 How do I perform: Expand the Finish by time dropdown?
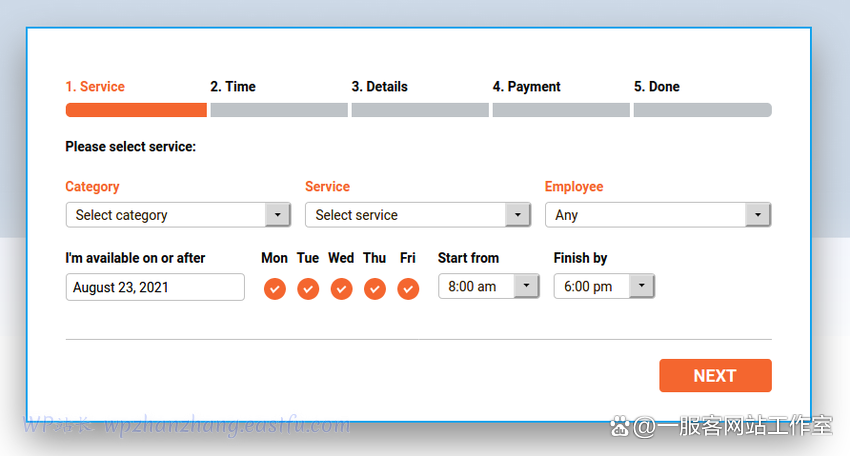(604, 287)
